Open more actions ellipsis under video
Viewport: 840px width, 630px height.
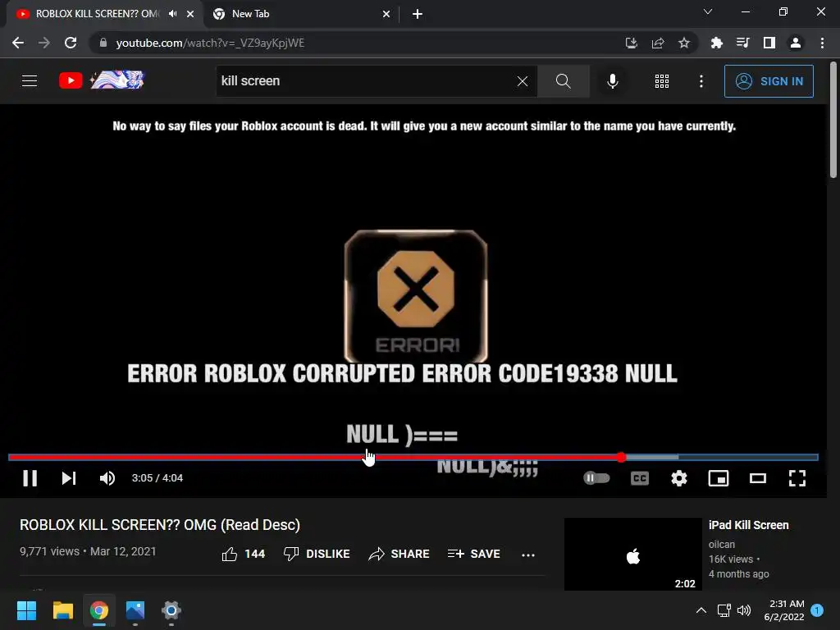coord(528,555)
